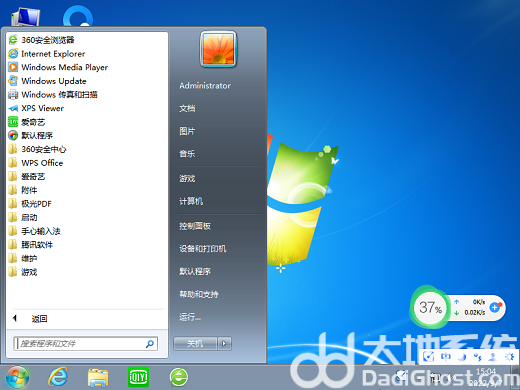Open 计算机 from the right pane
The image size is (520, 390).
pyautogui.click(x=191, y=201)
